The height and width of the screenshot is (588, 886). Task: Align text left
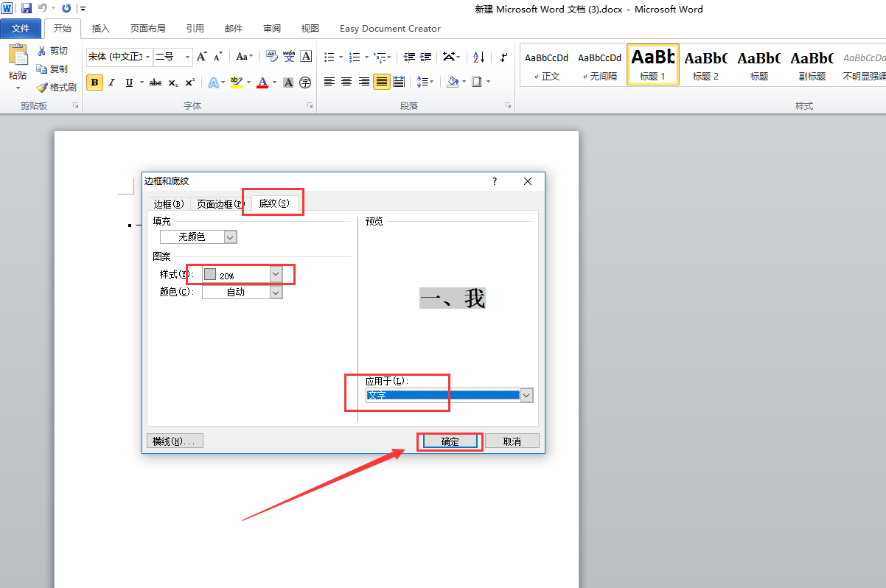point(329,82)
